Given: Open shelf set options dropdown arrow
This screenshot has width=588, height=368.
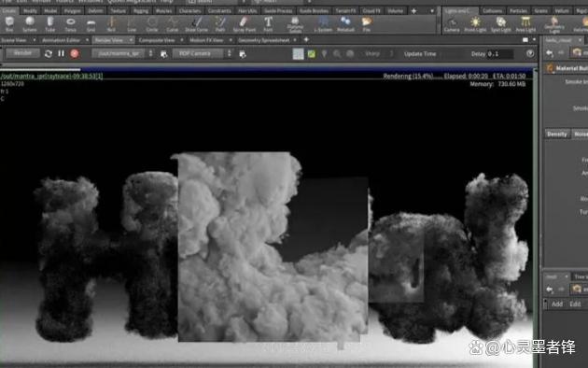Looking at the screenshot, I should pos(431,11).
